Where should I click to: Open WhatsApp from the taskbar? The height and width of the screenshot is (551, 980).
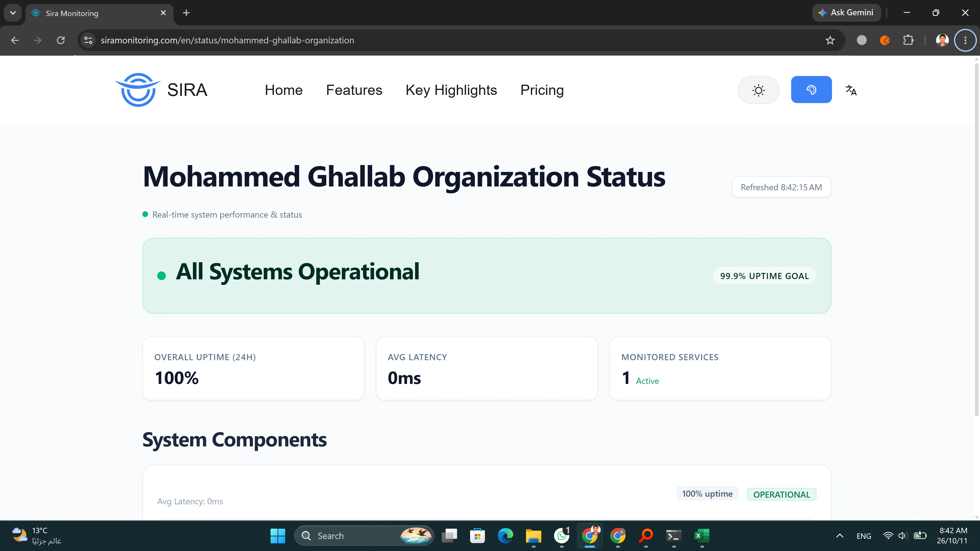pos(561,536)
